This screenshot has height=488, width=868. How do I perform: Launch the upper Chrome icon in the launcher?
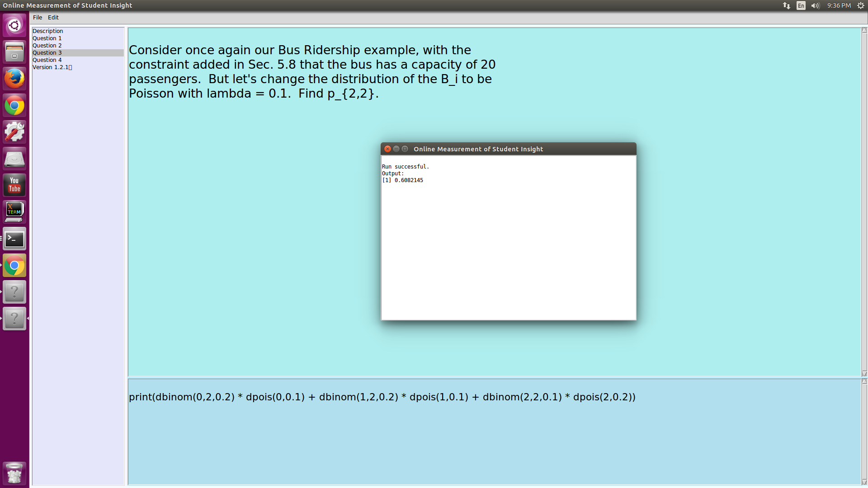[x=14, y=105]
